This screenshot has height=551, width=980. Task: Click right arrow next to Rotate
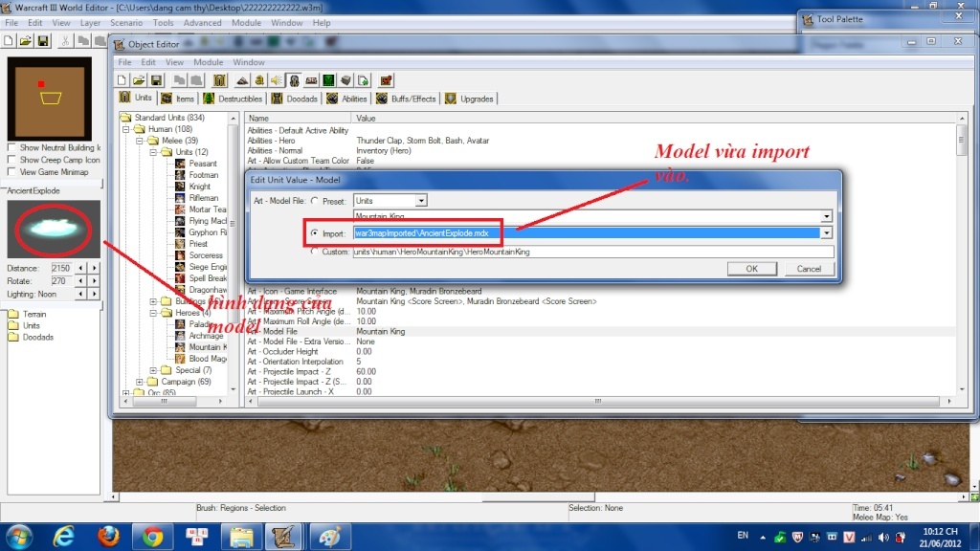(x=94, y=281)
